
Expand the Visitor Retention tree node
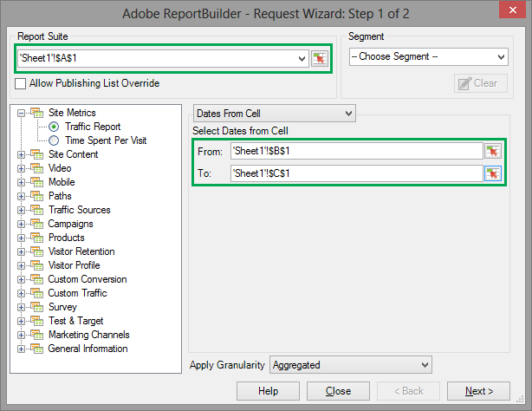[x=21, y=252]
